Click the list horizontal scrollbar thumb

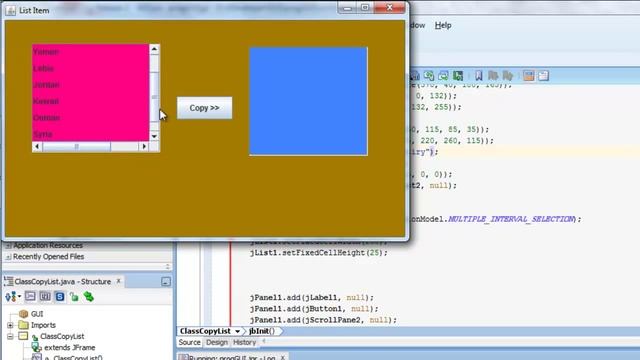[76, 146]
